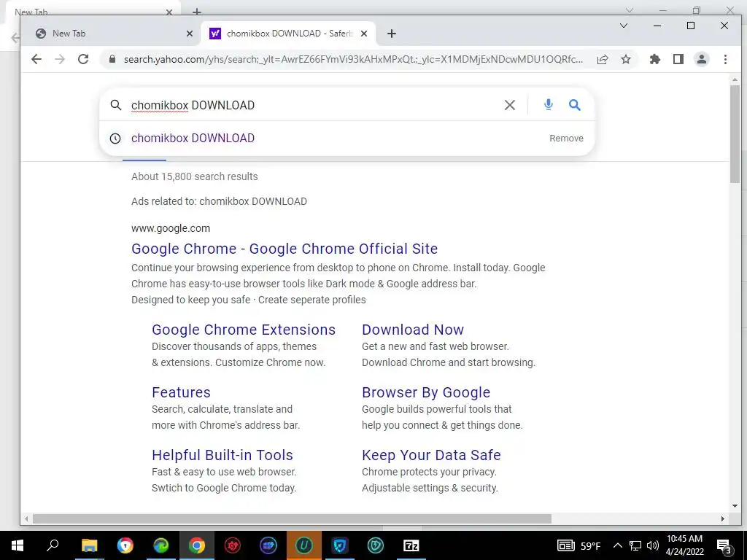Reload the current Yahoo search page
This screenshot has width=747, height=560.
pyautogui.click(x=83, y=59)
